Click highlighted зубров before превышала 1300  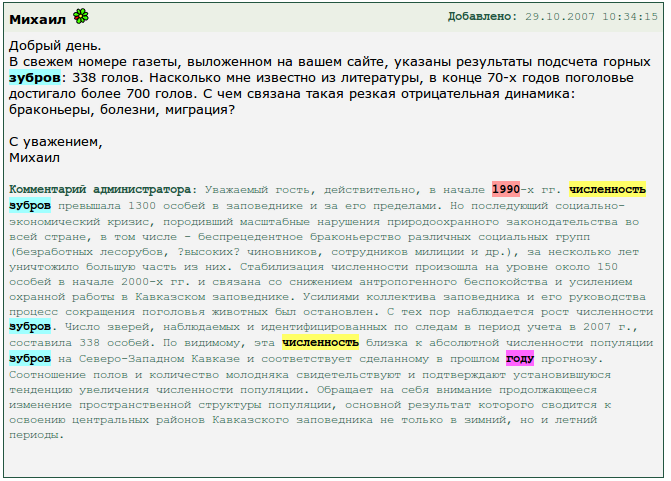[29, 206]
